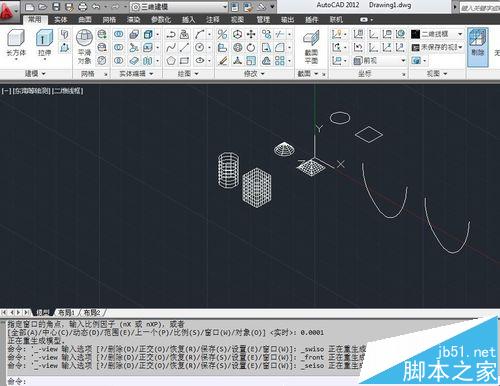
Task: Click the 坐标 panel dialog launcher arrow
Action: click(x=404, y=74)
